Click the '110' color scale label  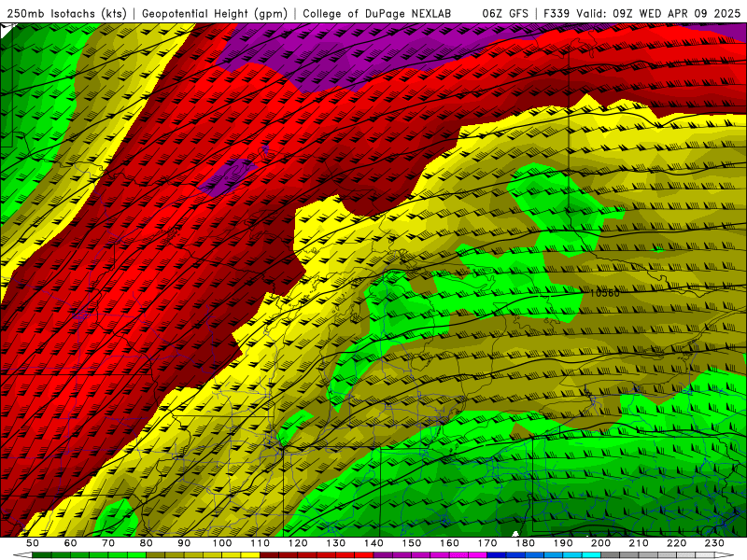pos(261,543)
